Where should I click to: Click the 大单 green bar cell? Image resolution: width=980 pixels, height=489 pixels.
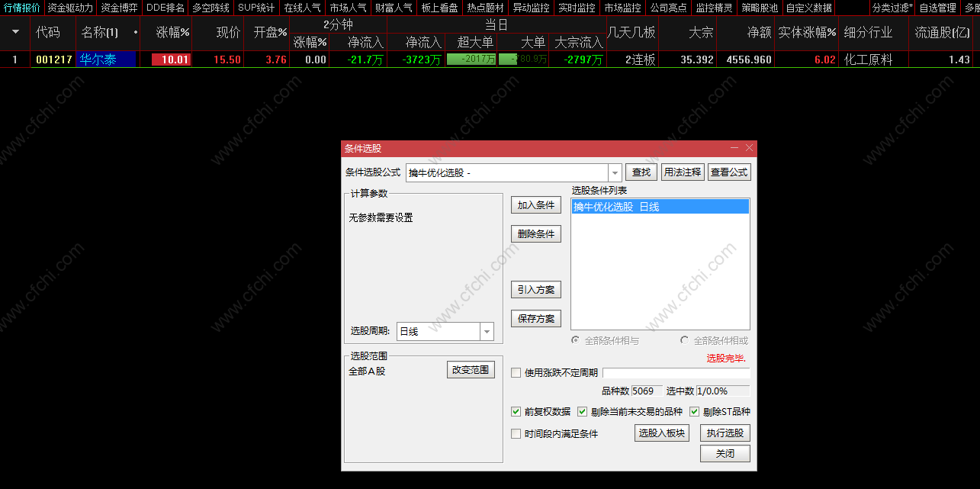pos(523,60)
